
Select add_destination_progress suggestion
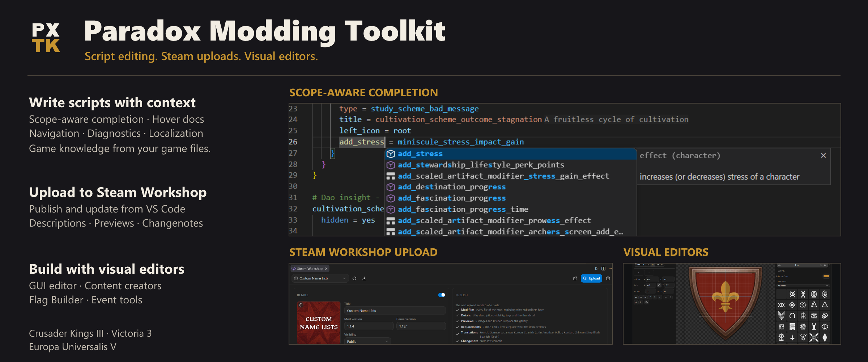[510, 187]
